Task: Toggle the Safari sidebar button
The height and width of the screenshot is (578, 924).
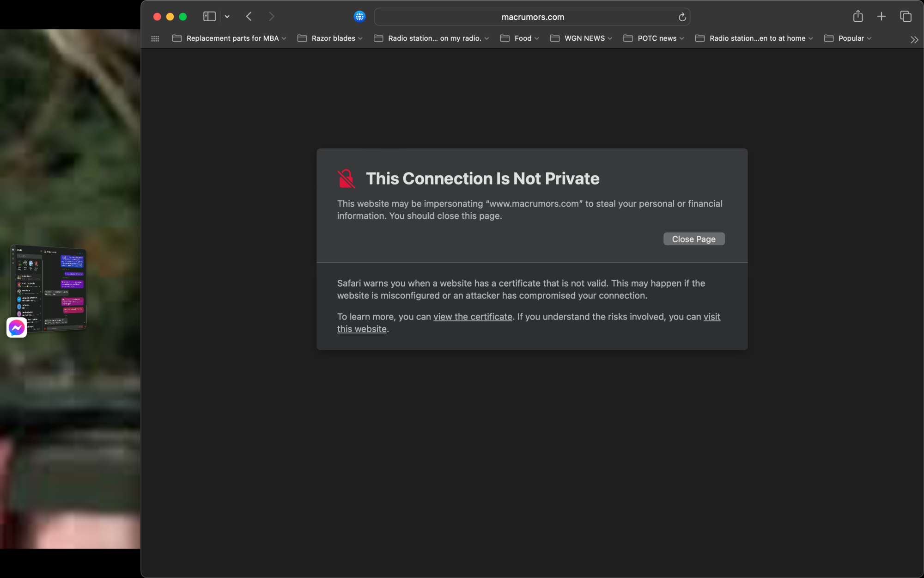Action: (209, 17)
